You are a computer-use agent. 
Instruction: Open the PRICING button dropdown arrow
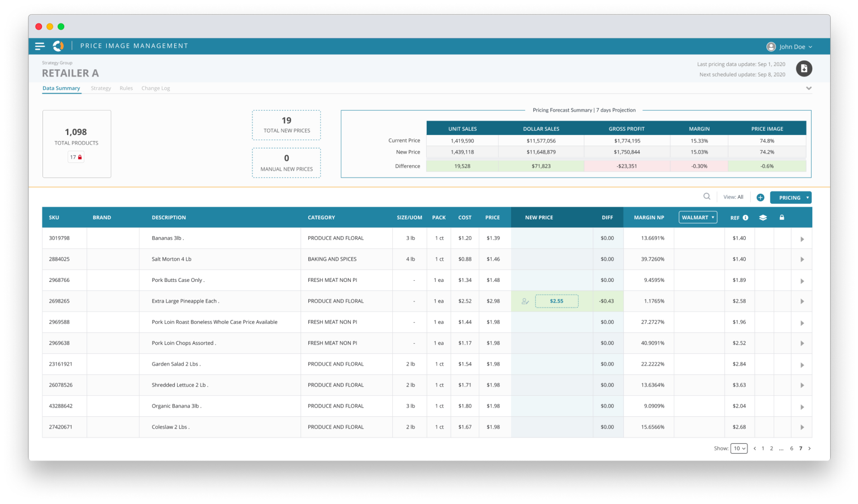coord(807,198)
